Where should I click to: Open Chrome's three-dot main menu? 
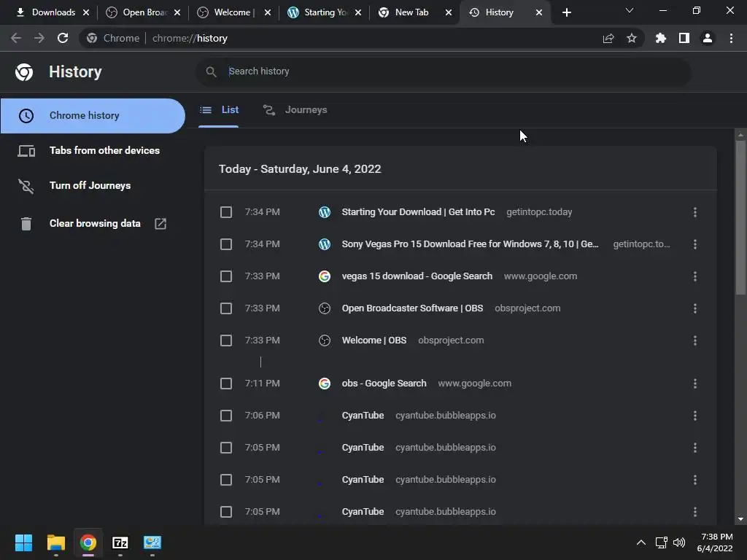tap(731, 38)
